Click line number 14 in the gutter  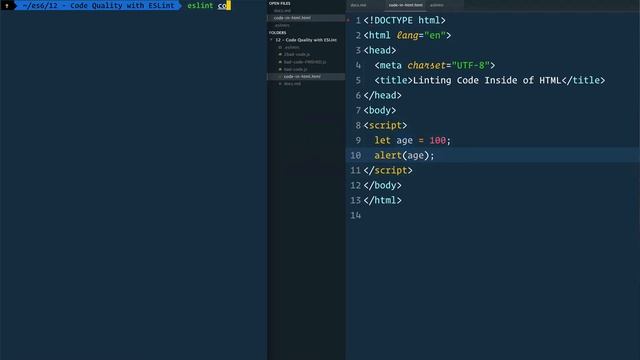356,216
